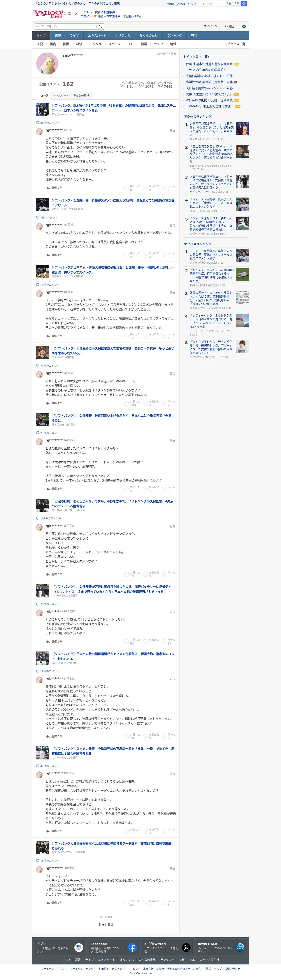This screenshot has height=980, width=281.
Task: Expand 返信 3件 under the 19時間前 comment
Action: pos(54,831)
